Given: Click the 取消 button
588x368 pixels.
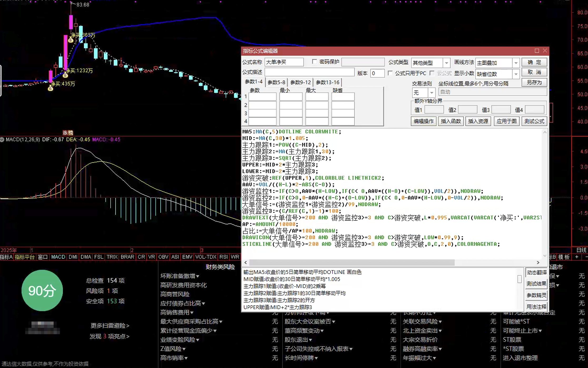Looking at the screenshot, I should tap(534, 72).
